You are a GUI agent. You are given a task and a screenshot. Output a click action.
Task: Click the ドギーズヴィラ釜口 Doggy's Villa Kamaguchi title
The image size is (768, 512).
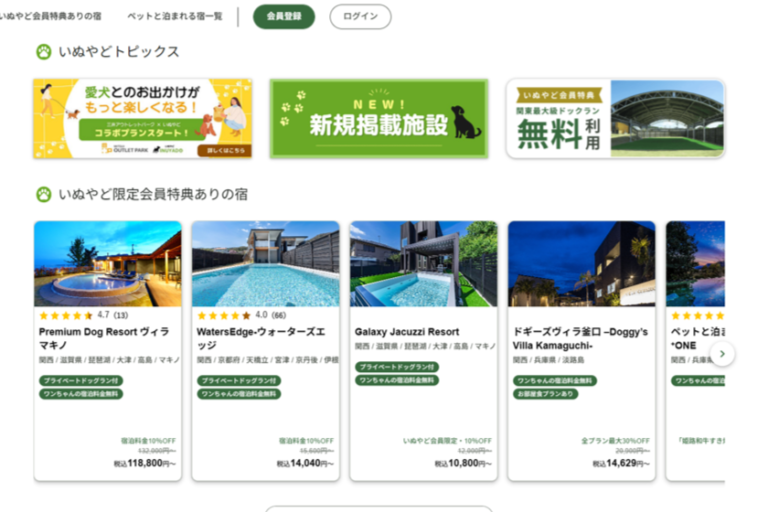point(580,338)
